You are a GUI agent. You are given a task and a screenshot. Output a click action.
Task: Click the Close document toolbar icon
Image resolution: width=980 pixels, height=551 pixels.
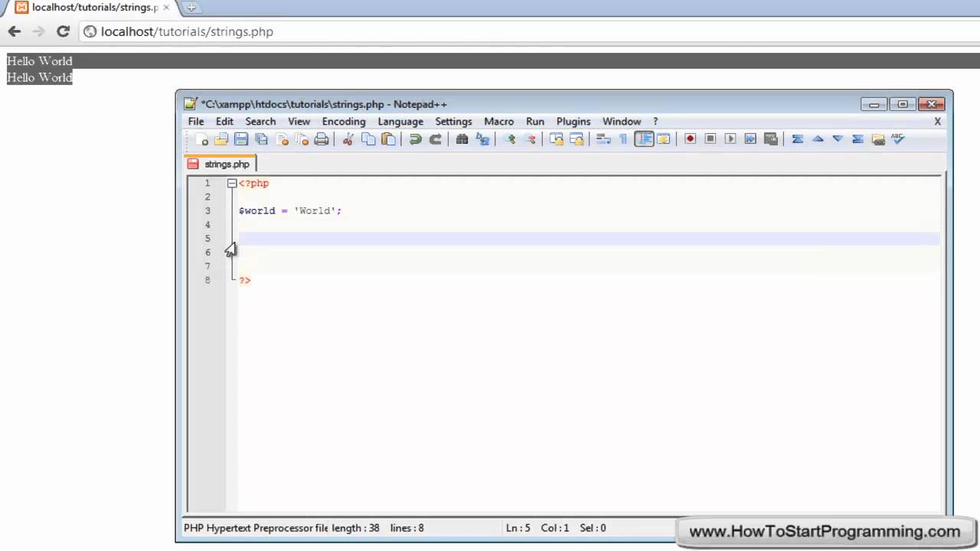point(282,139)
